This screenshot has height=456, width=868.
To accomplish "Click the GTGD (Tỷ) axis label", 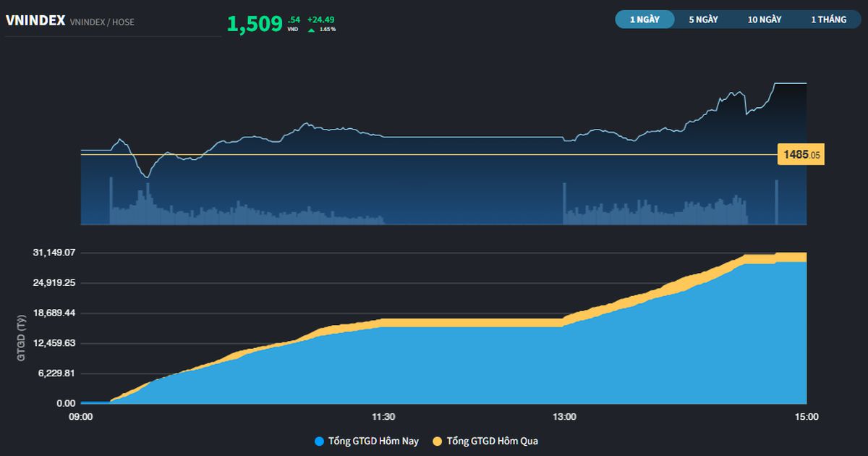I will point(20,337).
